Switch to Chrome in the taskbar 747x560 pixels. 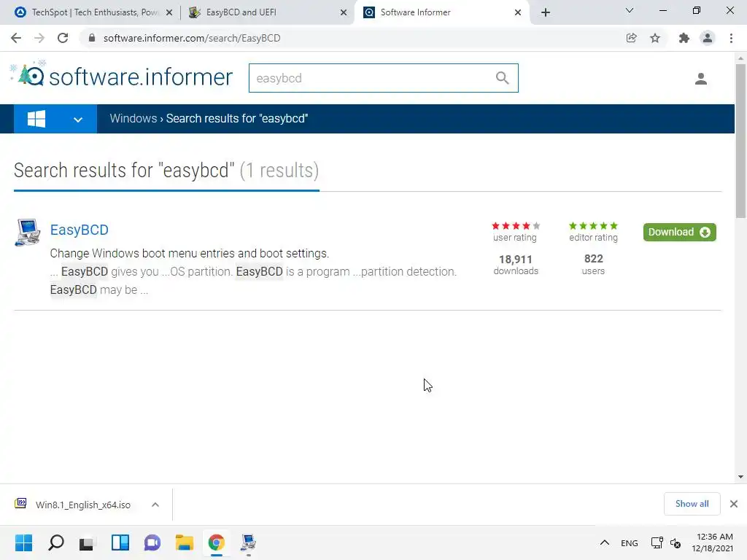click(x=216, y=542)
